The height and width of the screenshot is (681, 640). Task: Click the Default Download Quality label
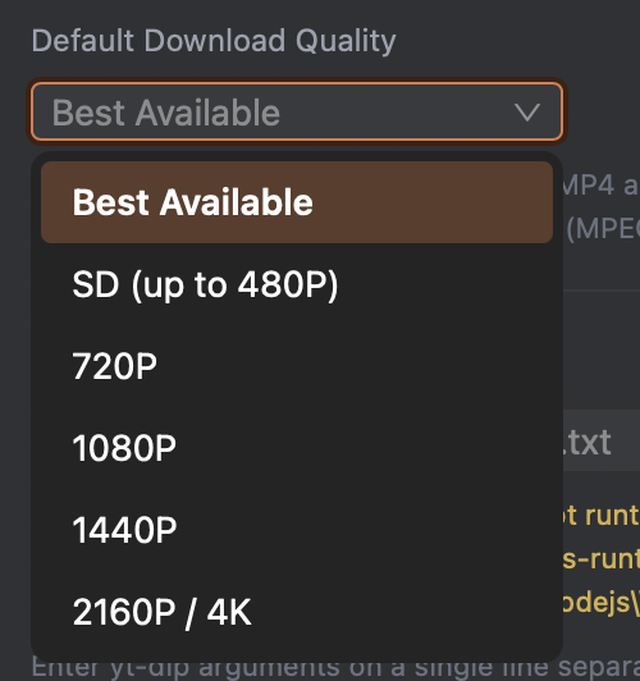[x=214, y=41]
